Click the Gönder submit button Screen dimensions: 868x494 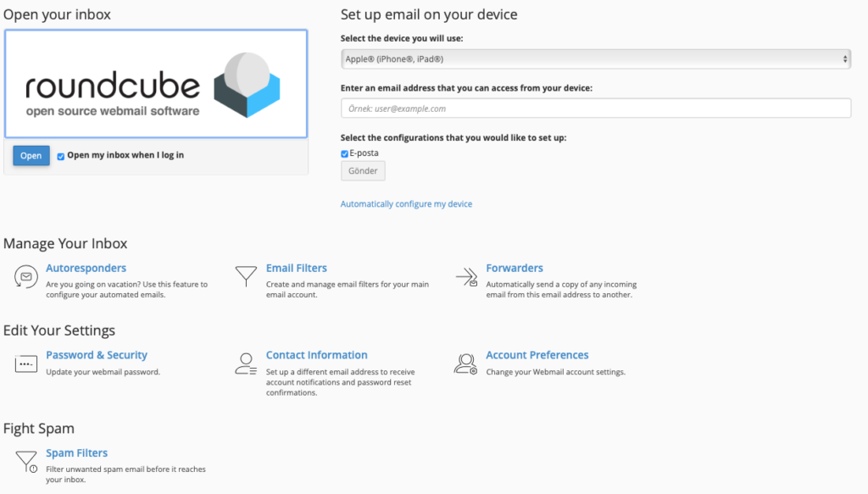[x=363, y=171]
